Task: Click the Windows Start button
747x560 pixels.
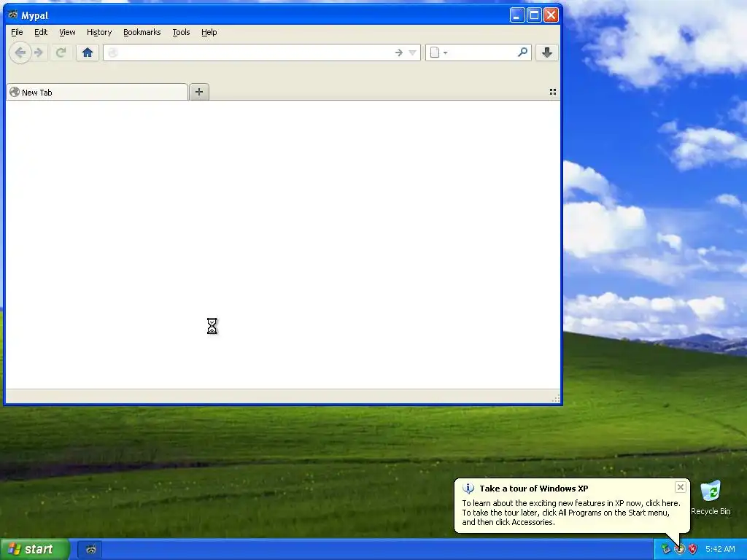Action: point(34,549)
